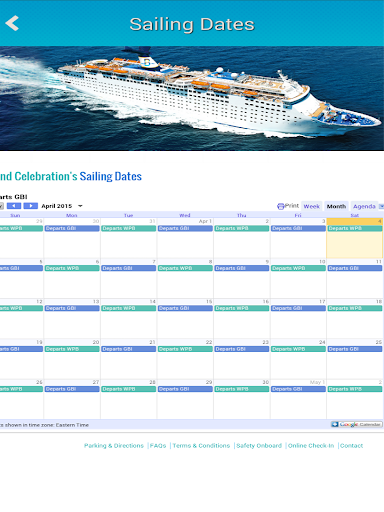384x512 pixels.
Task: Open Departs GBI event on April 25
Action: point(355,349)
